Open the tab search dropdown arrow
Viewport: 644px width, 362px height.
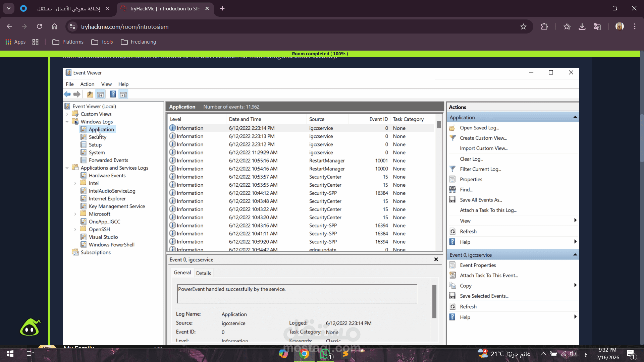coord(9,8)
